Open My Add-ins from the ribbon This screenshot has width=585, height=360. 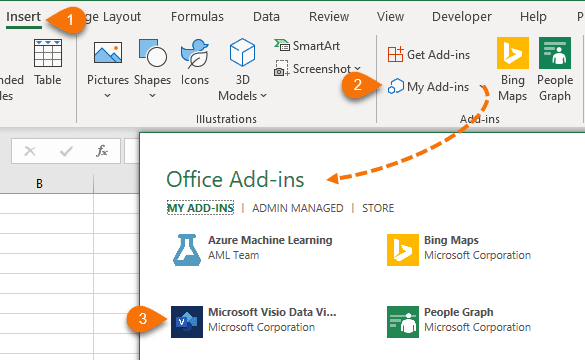pos(428,87)
